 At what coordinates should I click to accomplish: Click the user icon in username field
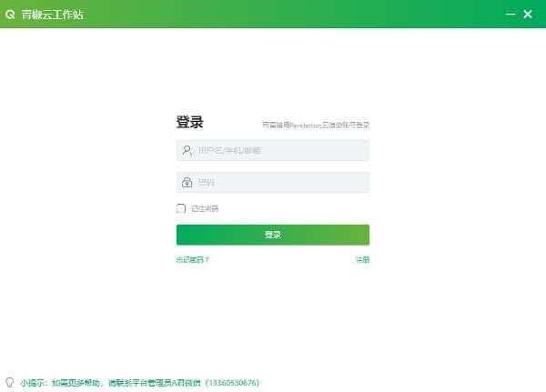point(187,150)
